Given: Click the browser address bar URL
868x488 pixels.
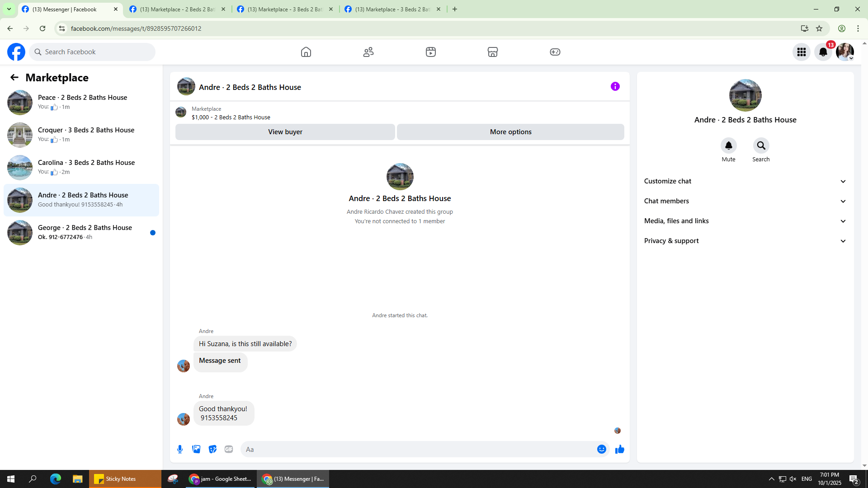Looking at the screenshot, I should [x=136, y=28].
